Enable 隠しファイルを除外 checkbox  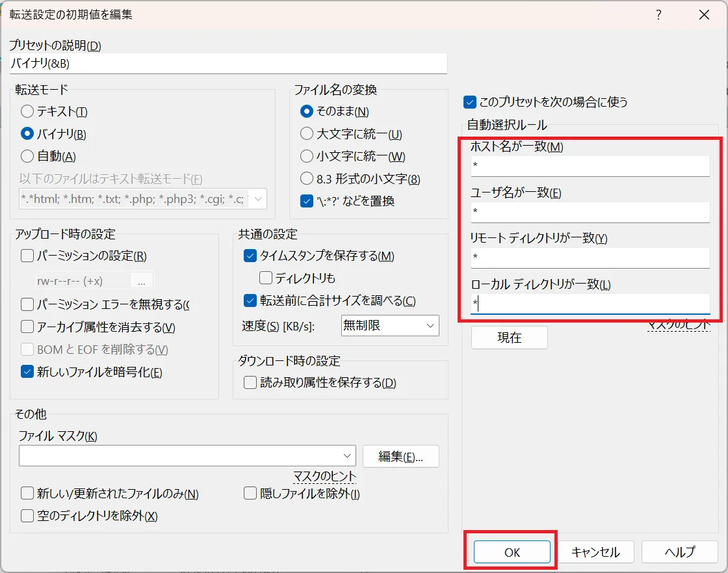pos(250,494)
